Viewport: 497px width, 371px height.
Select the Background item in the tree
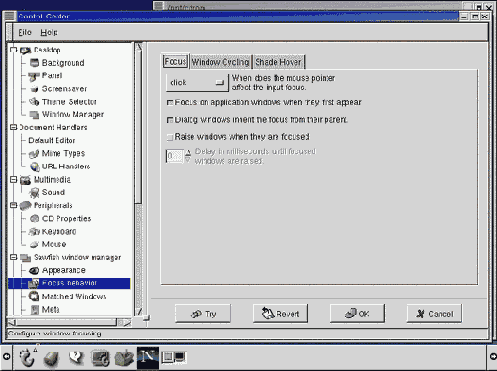(63, 63)
